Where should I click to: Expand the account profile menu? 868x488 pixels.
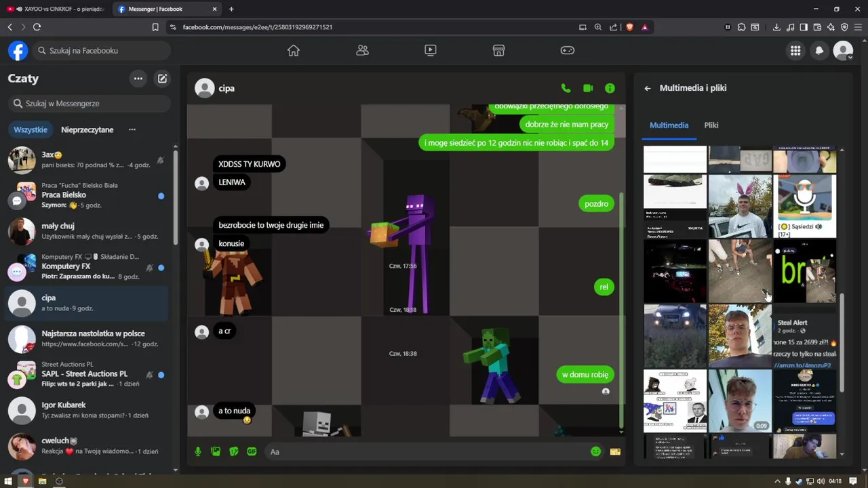click(843, 50)
